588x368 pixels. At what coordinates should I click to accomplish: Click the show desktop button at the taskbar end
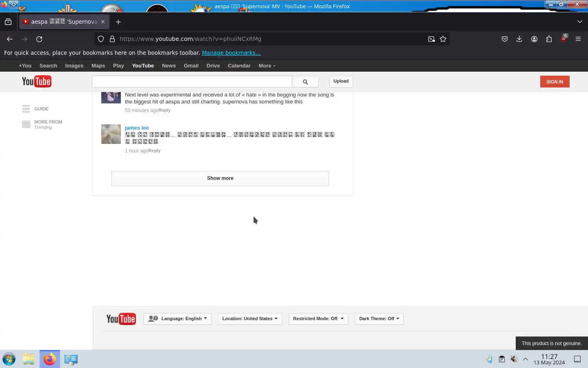(x=577, y=359)
